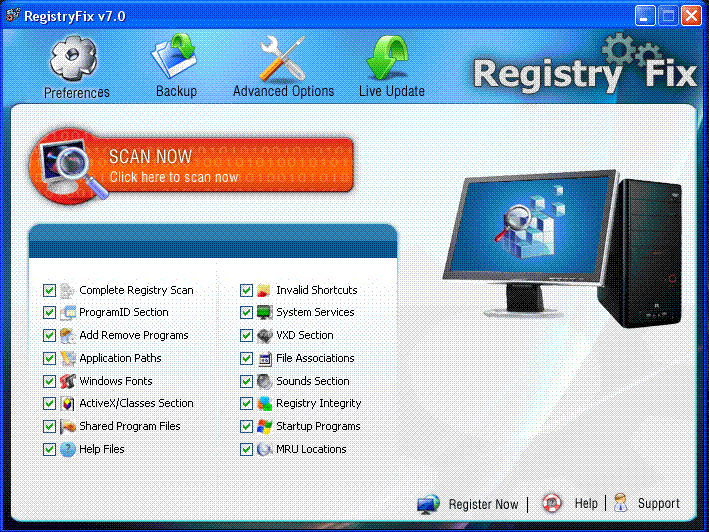Uncheck Complete Registry Scan checkbox
The height and width of the screenshot is (532, 709).
coord(49,290)
